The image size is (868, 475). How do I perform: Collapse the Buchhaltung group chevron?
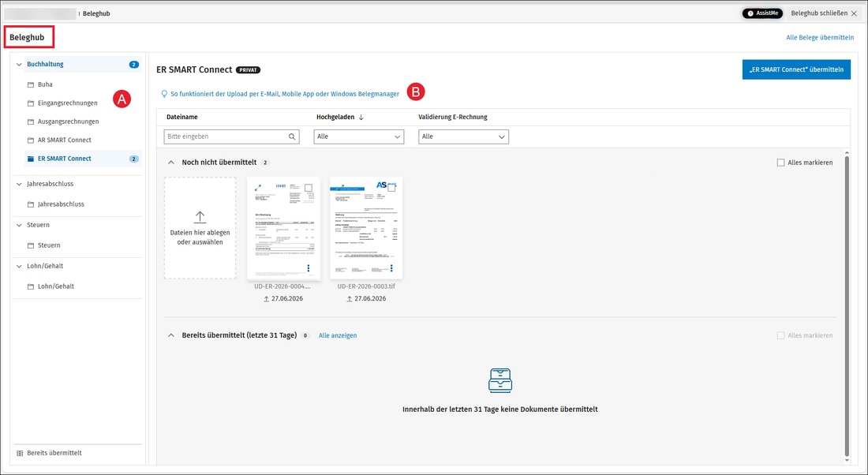tap(19, 65)
